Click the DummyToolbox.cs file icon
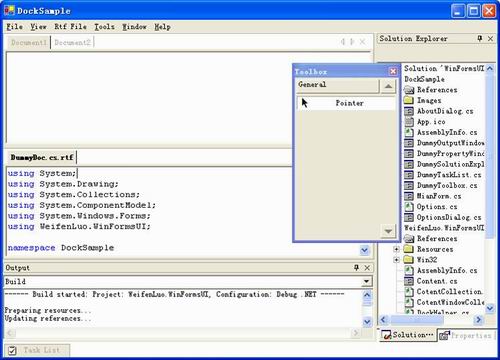This screenshot has width=500, height=360. [x=409, y=185]
